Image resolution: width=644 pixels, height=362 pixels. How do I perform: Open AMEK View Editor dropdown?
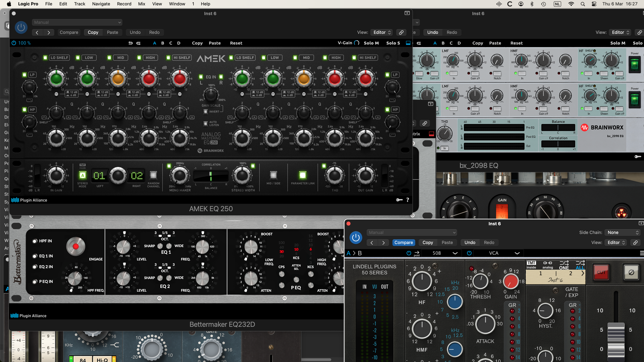click(x=382, y=33)
